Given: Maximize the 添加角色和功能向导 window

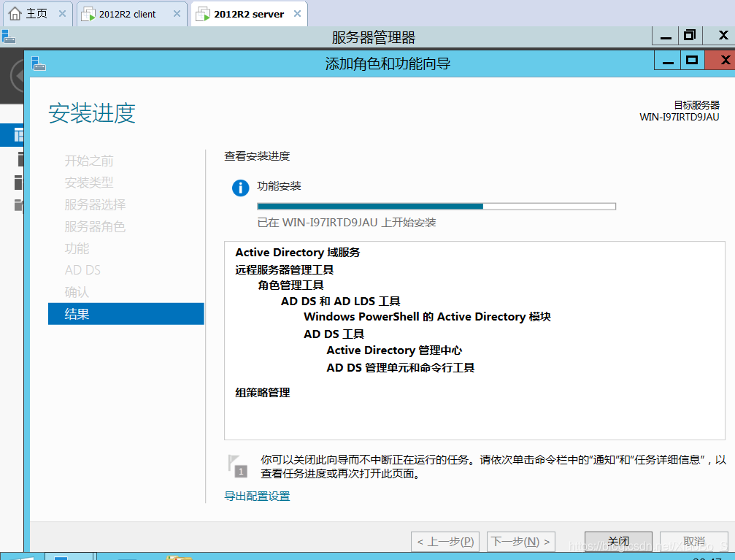Looking at the screenshot, I should pyautogui.click(x=692, y=60).
